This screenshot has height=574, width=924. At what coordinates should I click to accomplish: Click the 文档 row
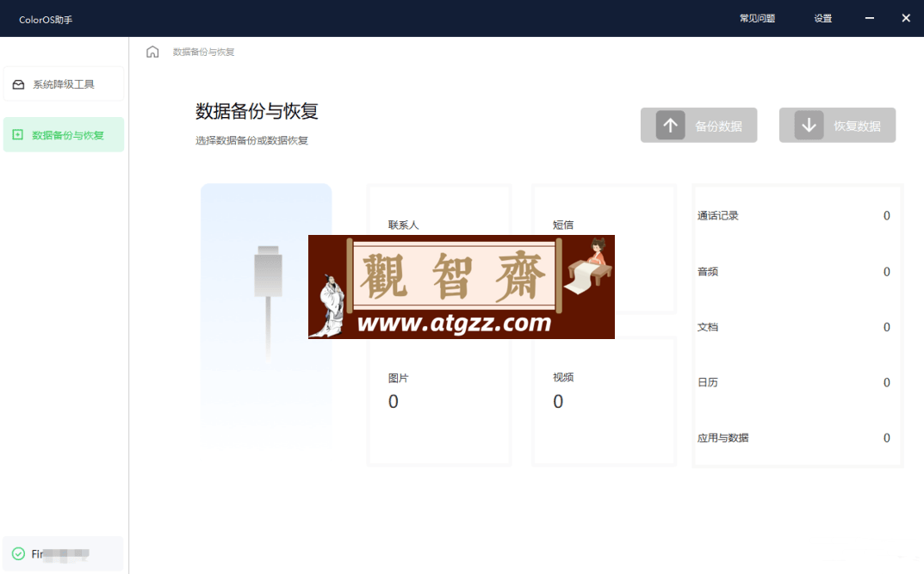click(x=794, y=327)
